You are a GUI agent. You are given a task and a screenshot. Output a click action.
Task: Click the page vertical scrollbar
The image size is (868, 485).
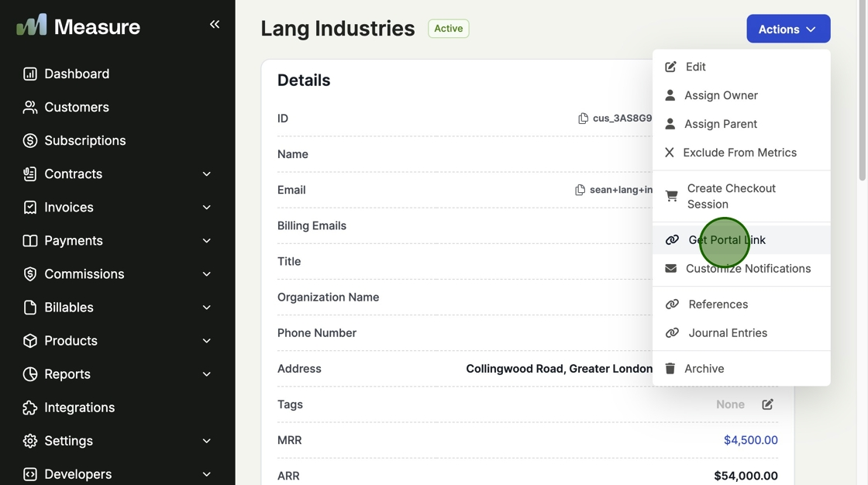(862, 93)
